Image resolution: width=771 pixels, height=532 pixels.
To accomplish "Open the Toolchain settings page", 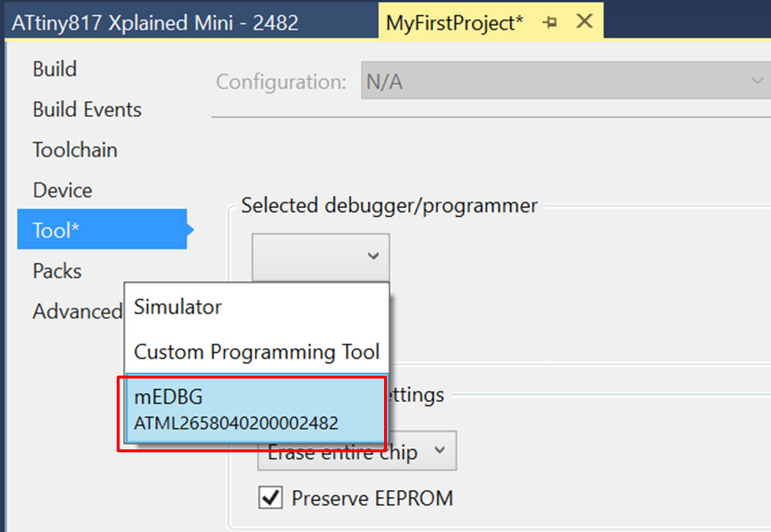I will click(75, 151).
